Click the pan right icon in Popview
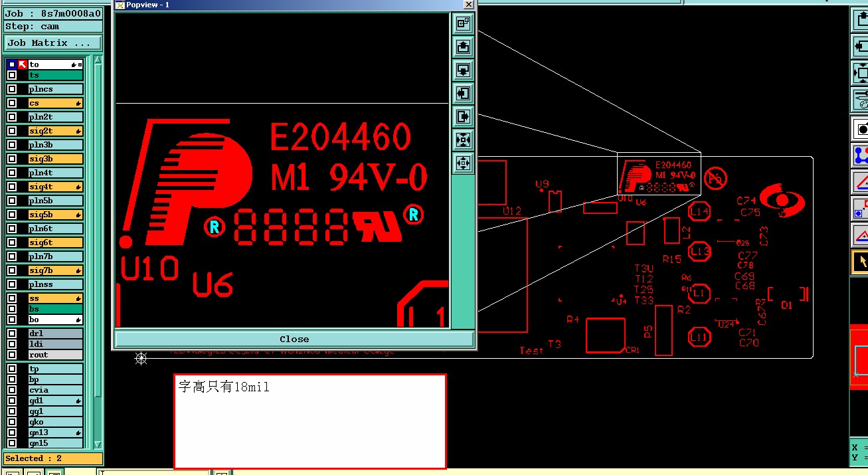The image size is (868, 475). [x=463, y=117]
